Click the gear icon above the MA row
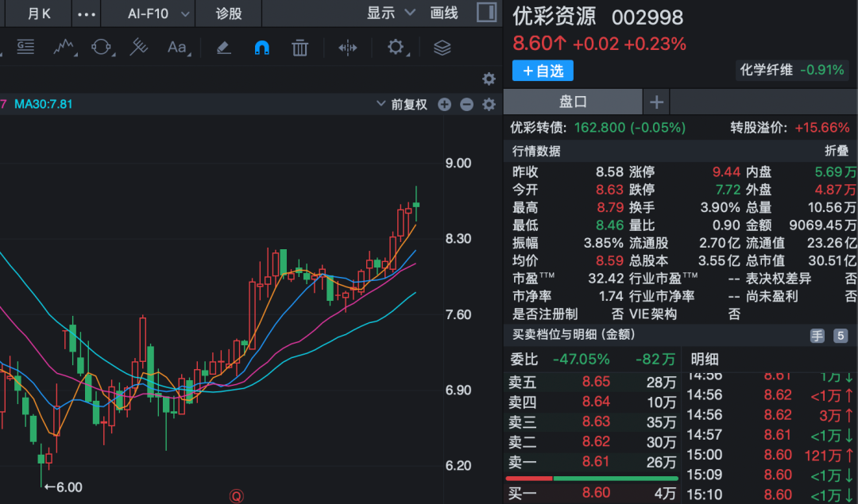This screenshot has height=504, width=858. (489, 79)
